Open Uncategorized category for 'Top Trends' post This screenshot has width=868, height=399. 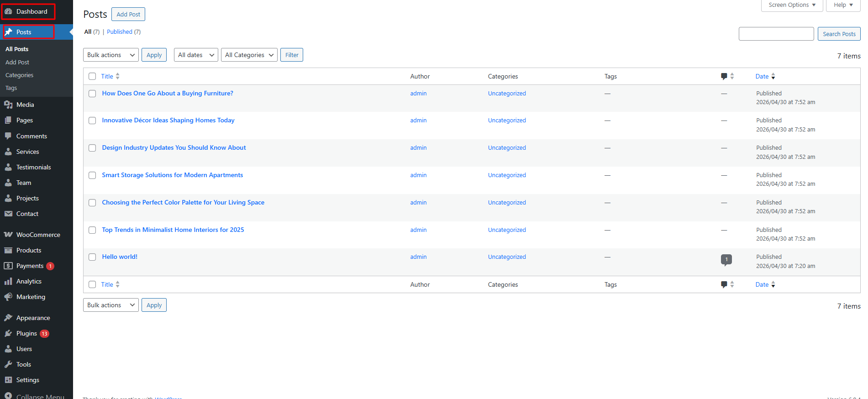(x=507, y=230)
